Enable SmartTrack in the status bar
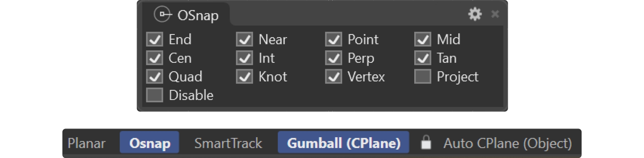The height and width of the screenshot is (158, 644). tap(228, 143)
